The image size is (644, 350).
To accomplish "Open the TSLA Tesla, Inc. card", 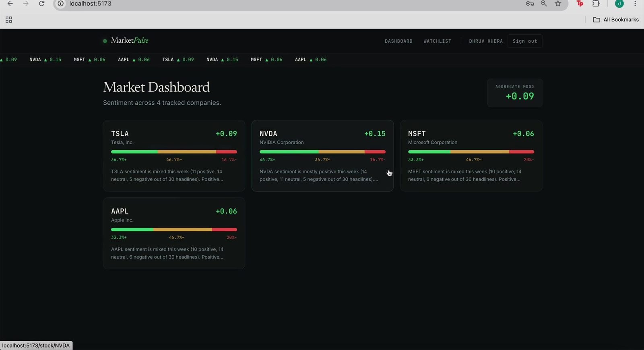I will 174,155.
